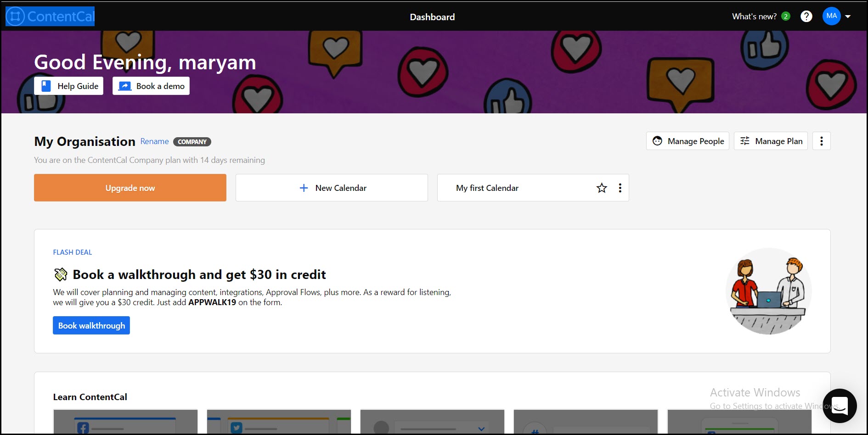868x435 pixels.
Task: Open the chat support widget
Action: [840, 406]
